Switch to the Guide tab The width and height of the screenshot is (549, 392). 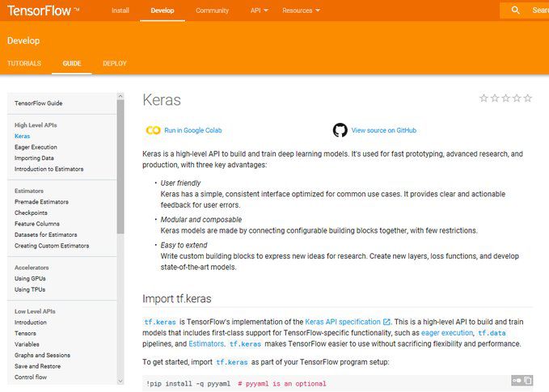click(72, 63)
